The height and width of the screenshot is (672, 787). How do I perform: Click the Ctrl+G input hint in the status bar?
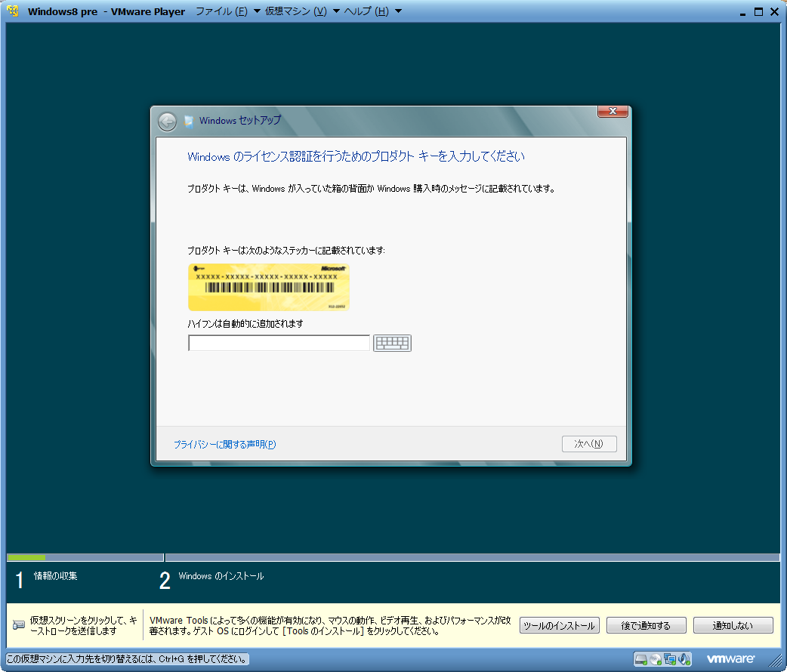126,659
